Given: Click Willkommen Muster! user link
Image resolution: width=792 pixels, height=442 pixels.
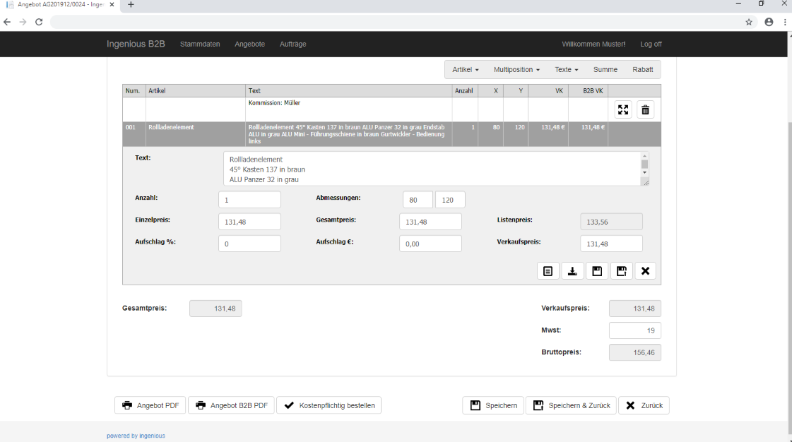Looking at the screenshot, I should [x=593, y=44].
